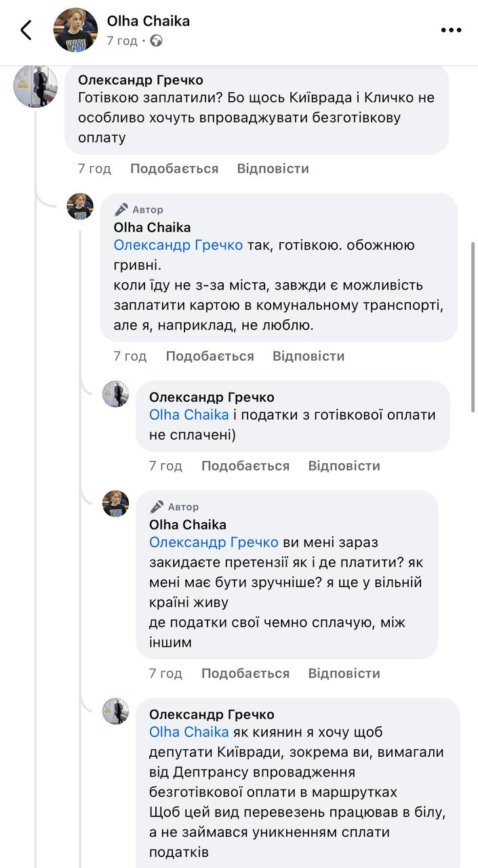Open the Olha Chaika mention link in taxes reply
The image size is (478, 868).
pos(189,414)
